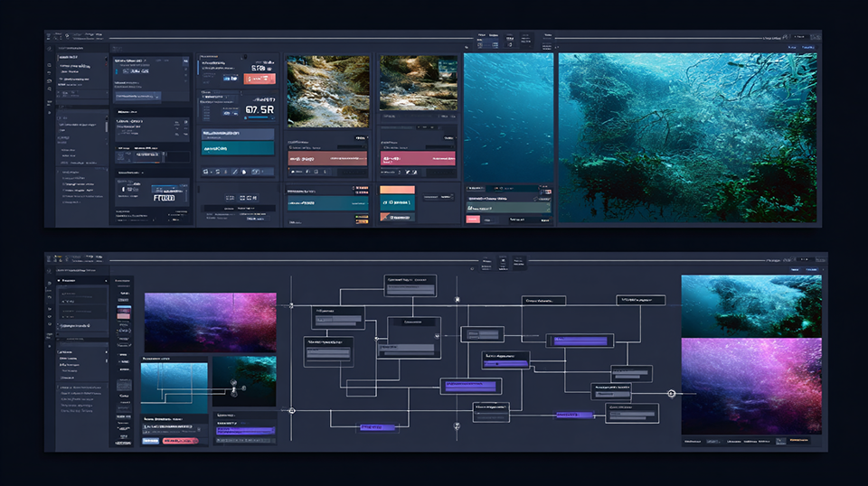Viewport: 868px width, 486px height.
Task: Click the purple-pink gradient thumbnail in node editor
Action: coord(209,322)
